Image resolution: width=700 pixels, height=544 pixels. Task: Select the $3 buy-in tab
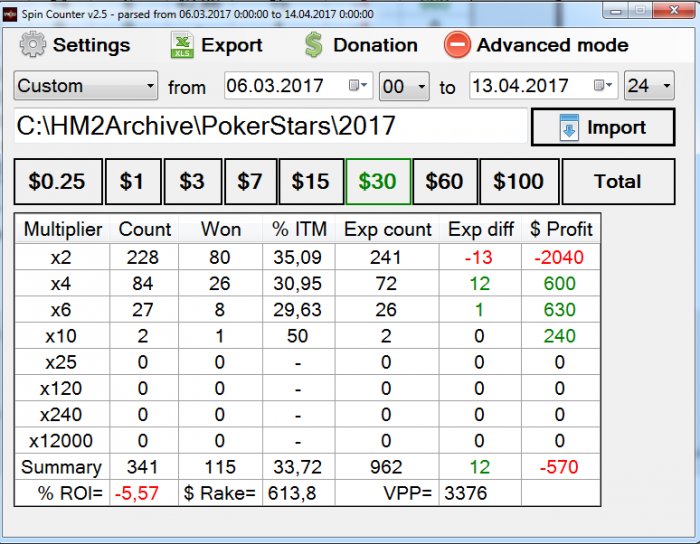[x=193, y=182]
